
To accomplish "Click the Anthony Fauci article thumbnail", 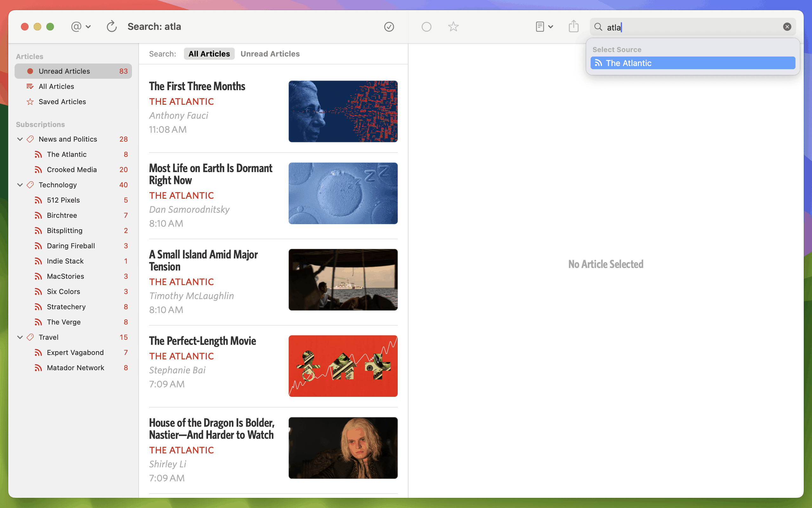I will tap(343, 111).
